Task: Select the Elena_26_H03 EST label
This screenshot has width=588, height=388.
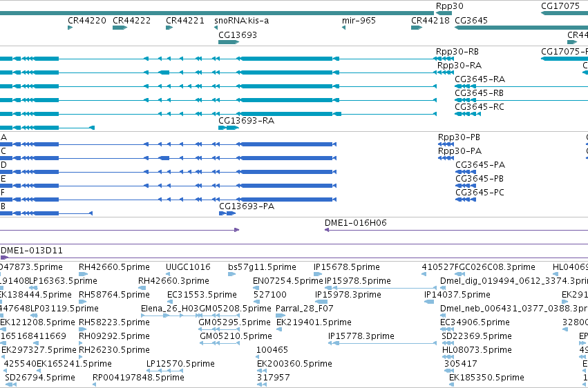Action: click(x=169, y=309)
